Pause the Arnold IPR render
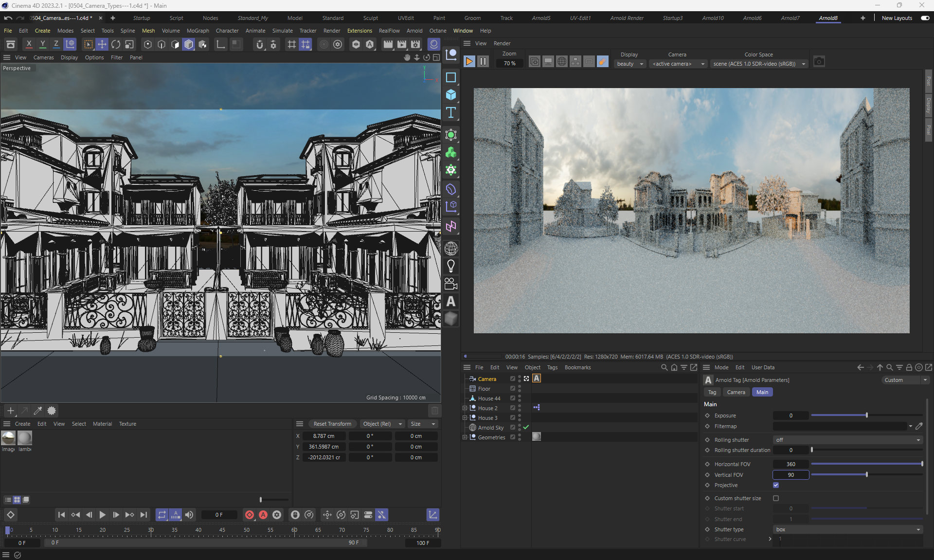Viewport: 934px width, 560px height. click(x=483, y=62)
